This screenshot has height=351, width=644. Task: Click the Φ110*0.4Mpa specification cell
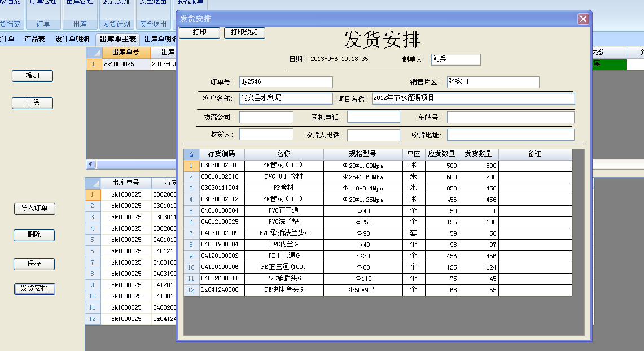tap(363, 188)
